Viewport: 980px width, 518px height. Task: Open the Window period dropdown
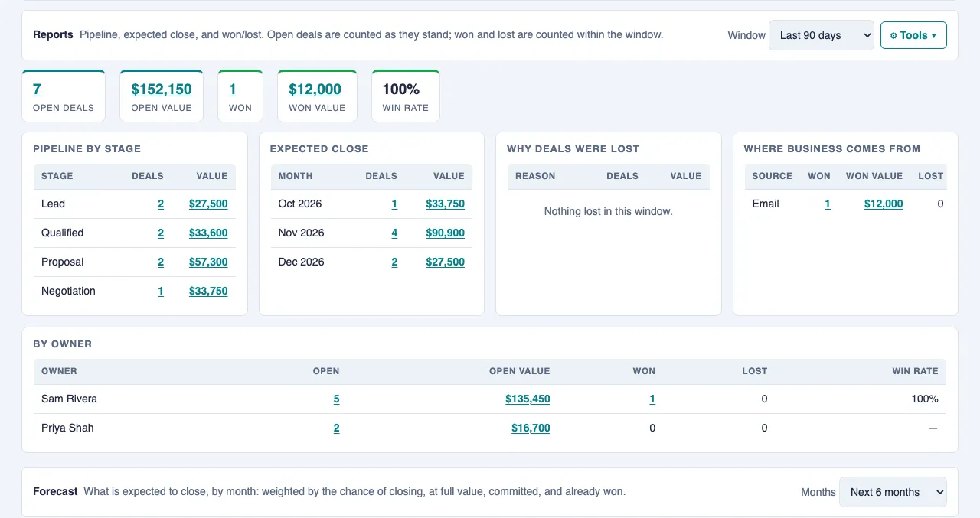[821, 35]
